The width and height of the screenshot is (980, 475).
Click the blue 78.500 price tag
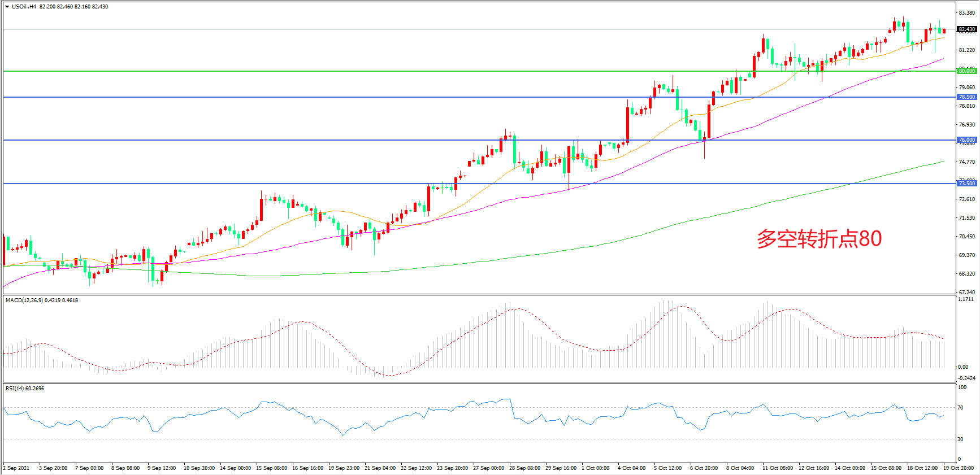pos(966,97)
